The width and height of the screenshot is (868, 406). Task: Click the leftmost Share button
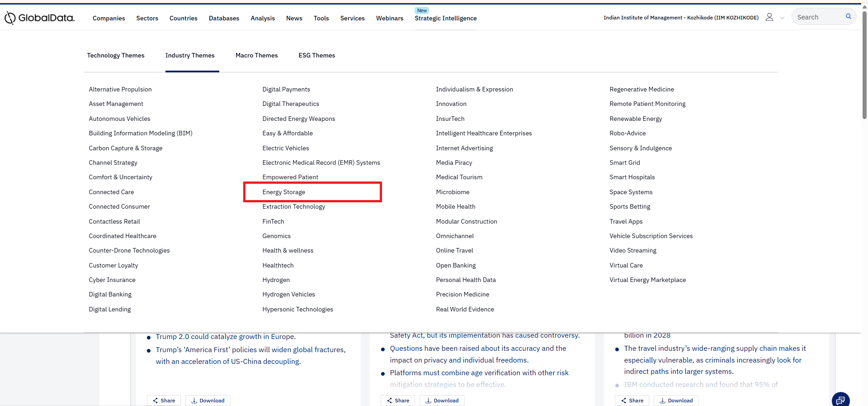click(x=164, y=401)
